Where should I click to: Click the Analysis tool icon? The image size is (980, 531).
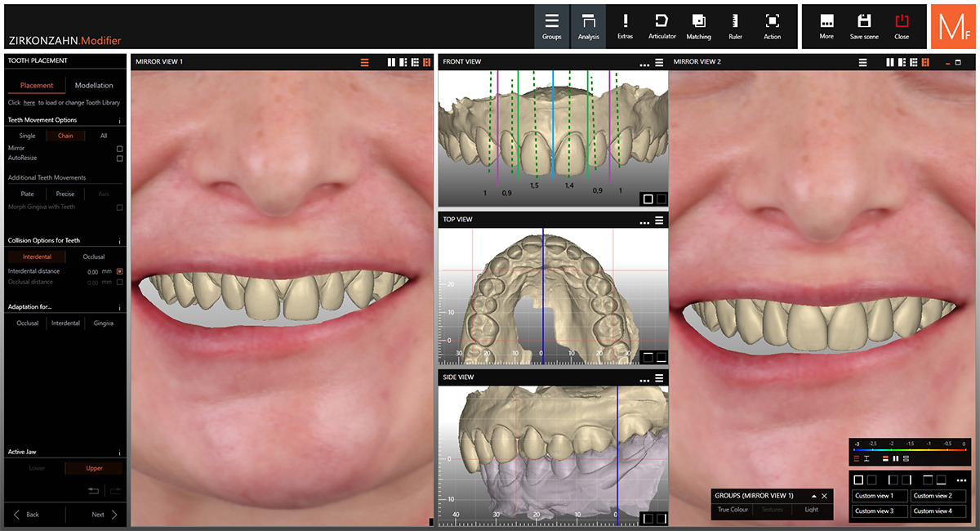coord(588,26)
